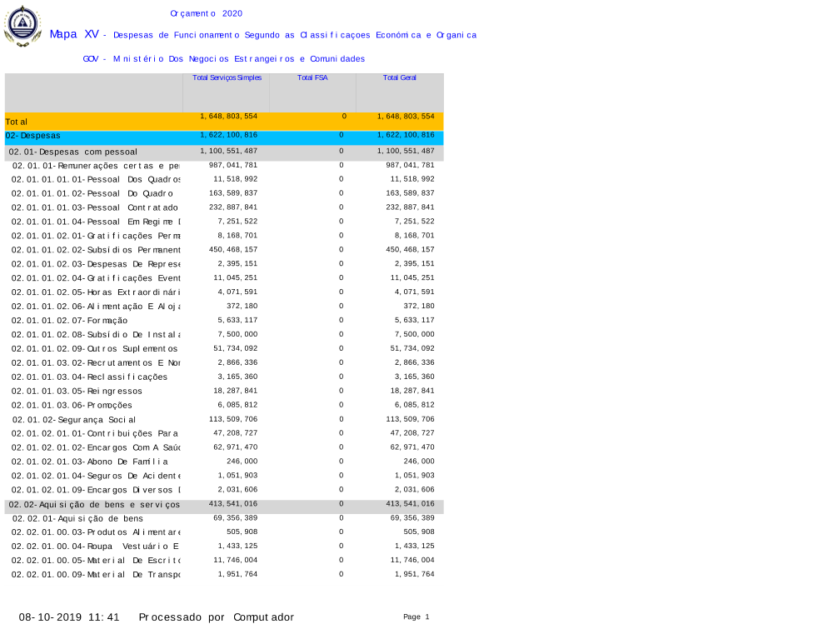833x644 pixels.
Task: Click 02.01.02.01.03-Abono De Família row
Action: coord(90,462)
